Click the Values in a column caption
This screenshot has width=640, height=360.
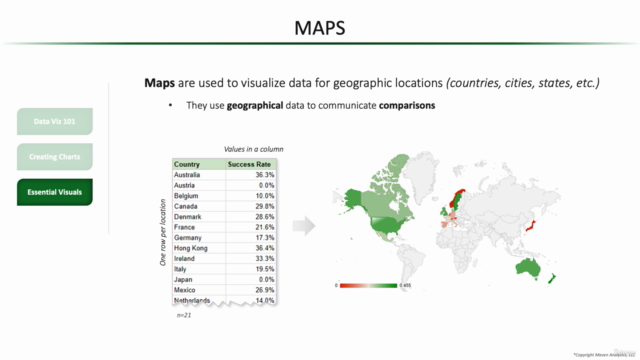click(253, 149)
